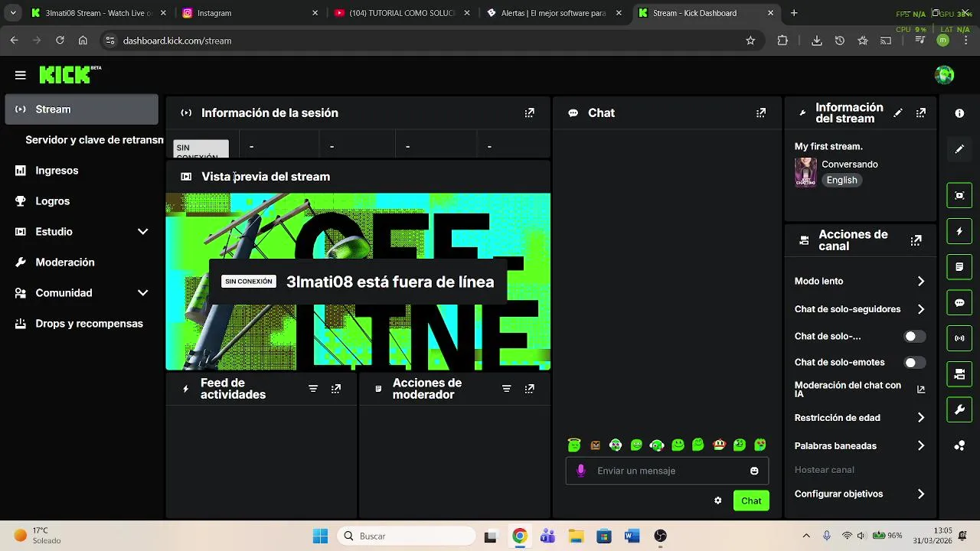980x551 pixels.
Task: Edit stream info with the pencil in panel header
Action: point(898,112)
